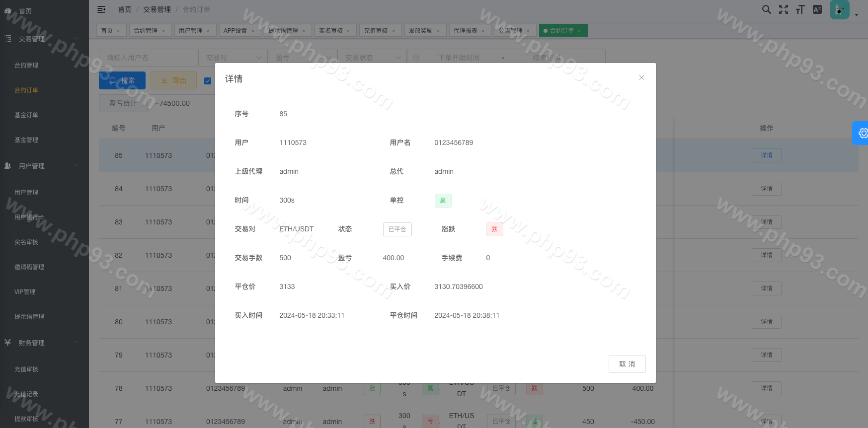868x428 pixels.
Task: Open the 交易状态 dropdown filter
Action: [x=372, y=58]
